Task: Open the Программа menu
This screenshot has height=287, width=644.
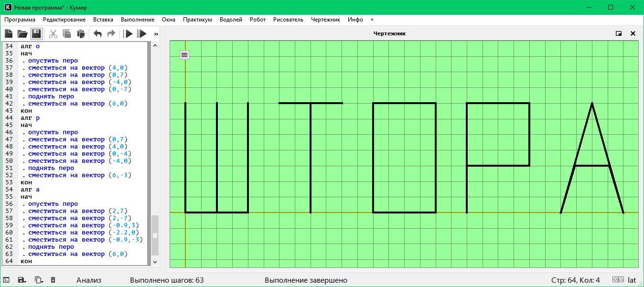Action: point(20,20)
